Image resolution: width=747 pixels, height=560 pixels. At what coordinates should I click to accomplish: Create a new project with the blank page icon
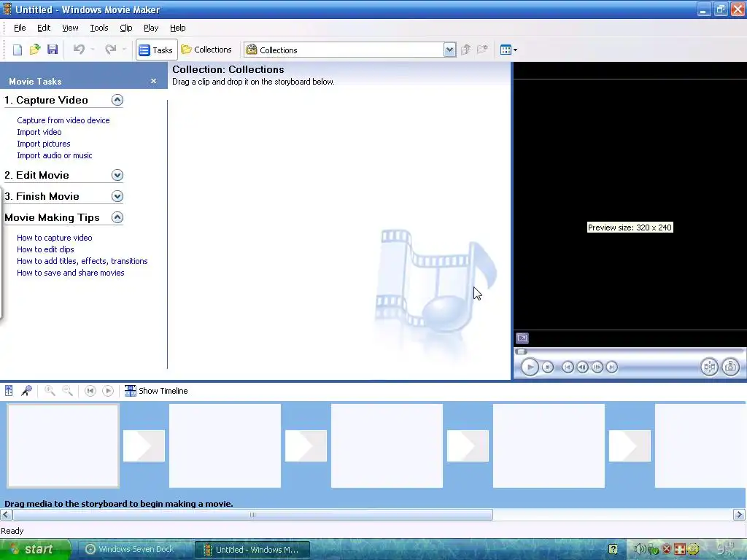[x=18, y=50]
